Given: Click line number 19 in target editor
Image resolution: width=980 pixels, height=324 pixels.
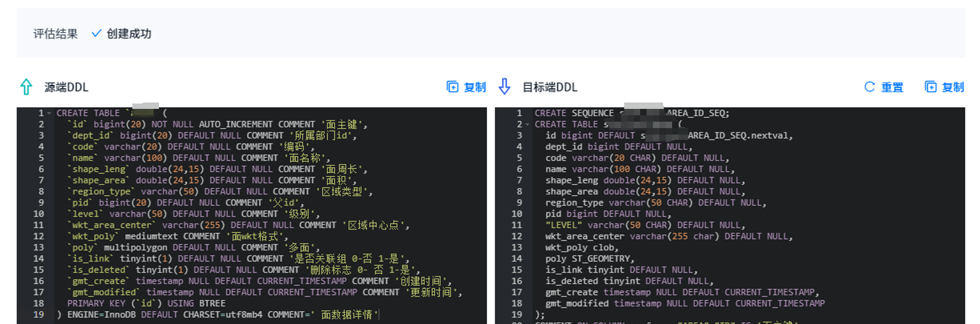Looking at the screenshot, I should pyautogui.click(x=516, y=315).
